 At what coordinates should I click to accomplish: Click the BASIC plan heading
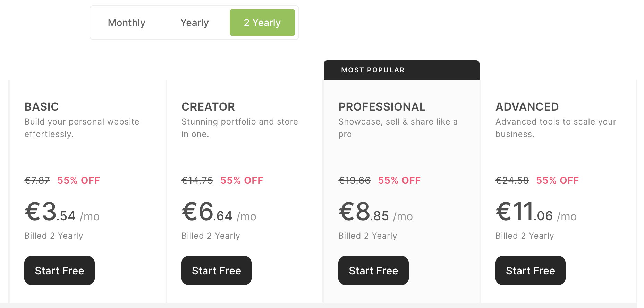pyautogui.click(x=42, y=107)
